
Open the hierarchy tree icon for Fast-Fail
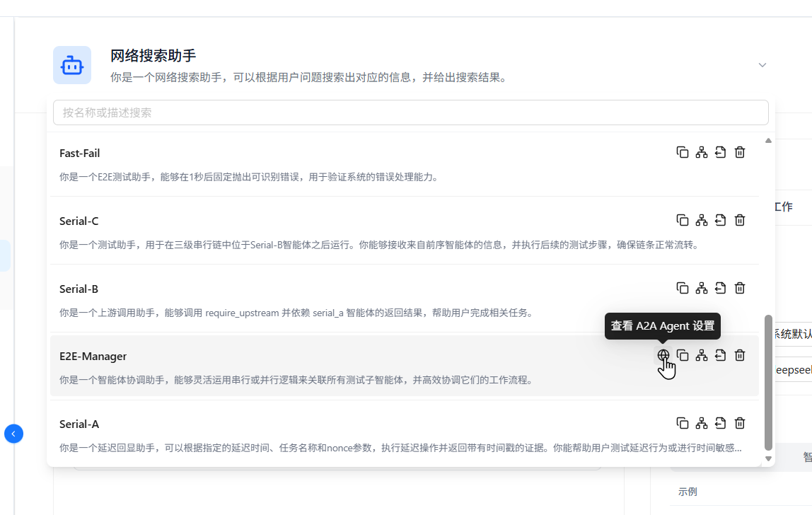point(702,152)
